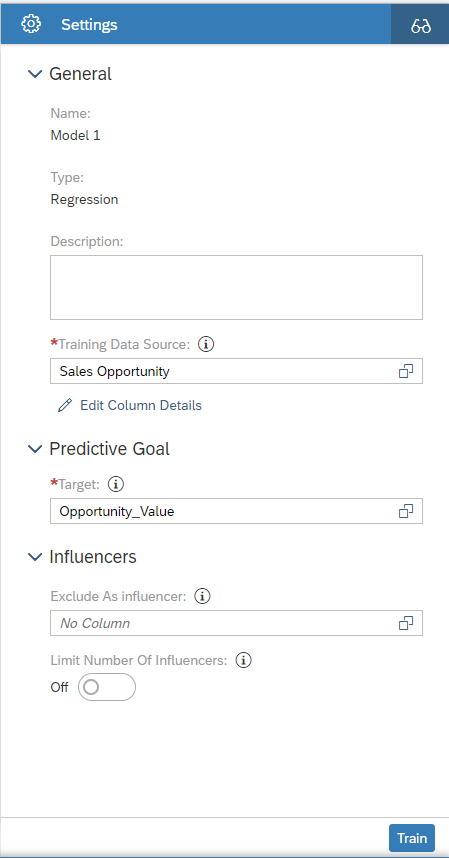The width and height of the screenshot is (449, 858).
Task: Click the Train button
Action: [x=412, y=838]
